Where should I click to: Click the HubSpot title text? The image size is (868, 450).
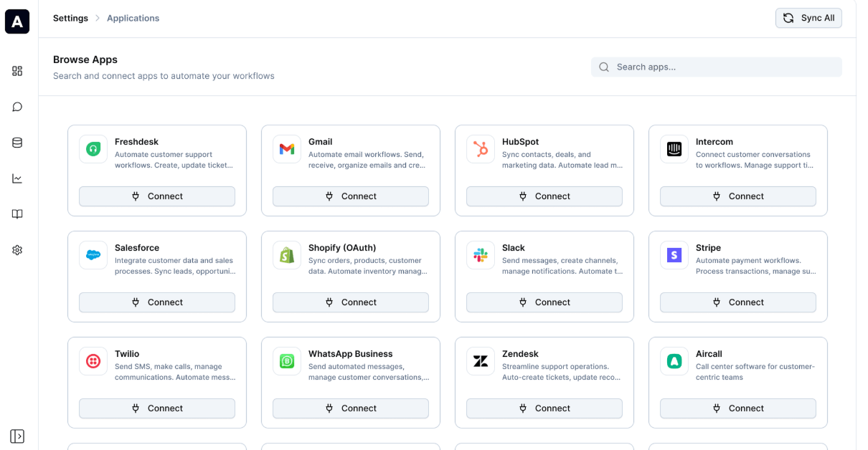pos(520,142)
